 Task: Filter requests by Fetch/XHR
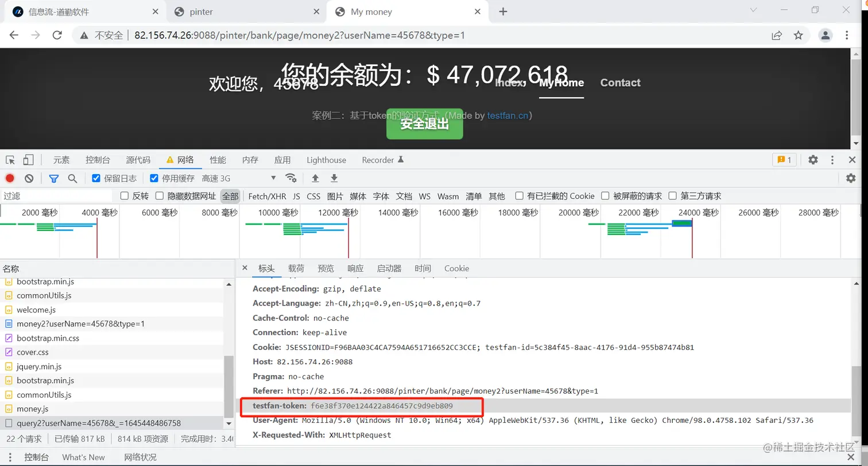(267, 196)
